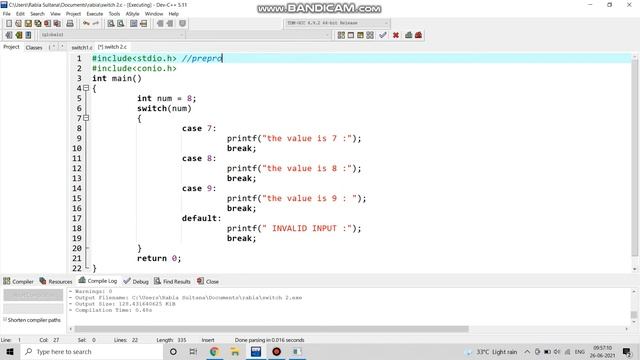
Task: Click the Close All files toolbar icon
Action: click(x=57, y=24)
